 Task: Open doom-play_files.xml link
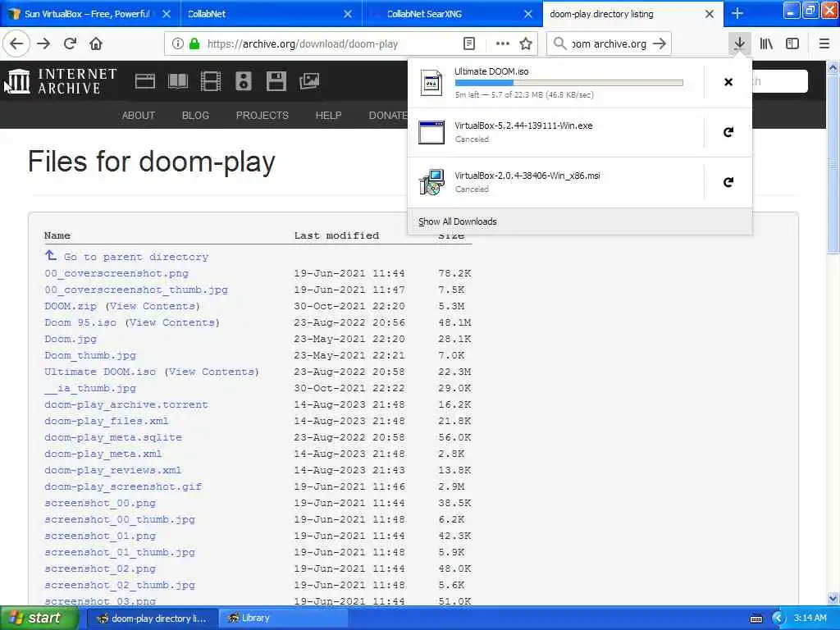(x=106, y=421)
